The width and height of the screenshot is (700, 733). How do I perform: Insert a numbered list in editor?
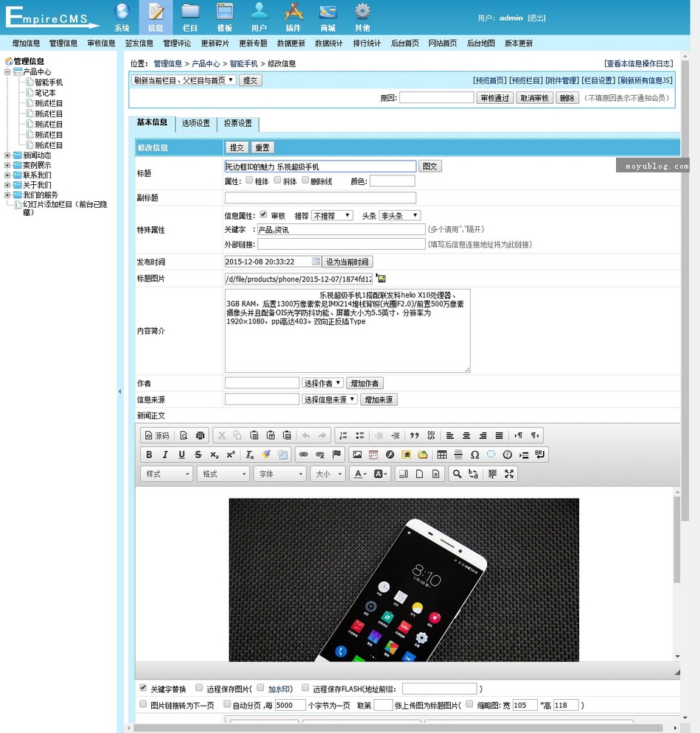click(x=343, y=435)
